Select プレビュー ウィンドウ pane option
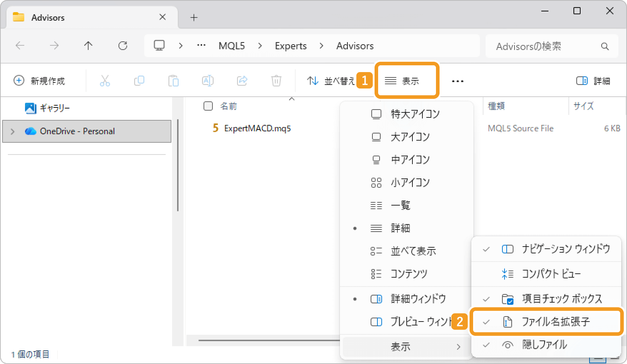The height and width of the screenshot is (364, 627). click(407, 322)
